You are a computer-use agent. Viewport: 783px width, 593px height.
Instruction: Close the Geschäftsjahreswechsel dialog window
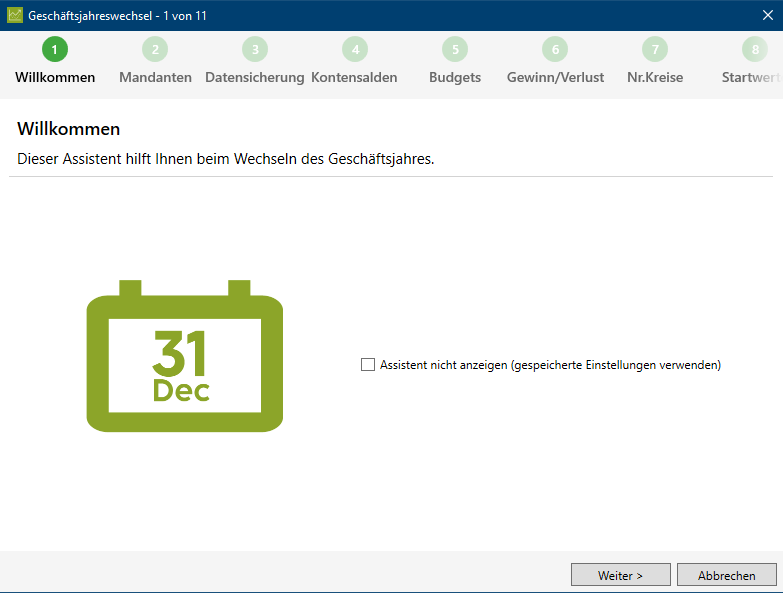[x=768, y=15]
